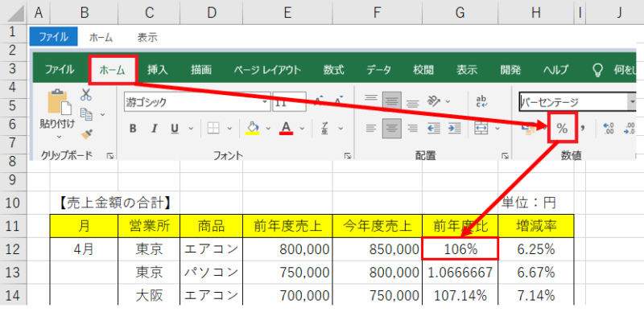This screenshot has width=644, height=312.
Task: Click the red font color A
Action: [286, 129]
